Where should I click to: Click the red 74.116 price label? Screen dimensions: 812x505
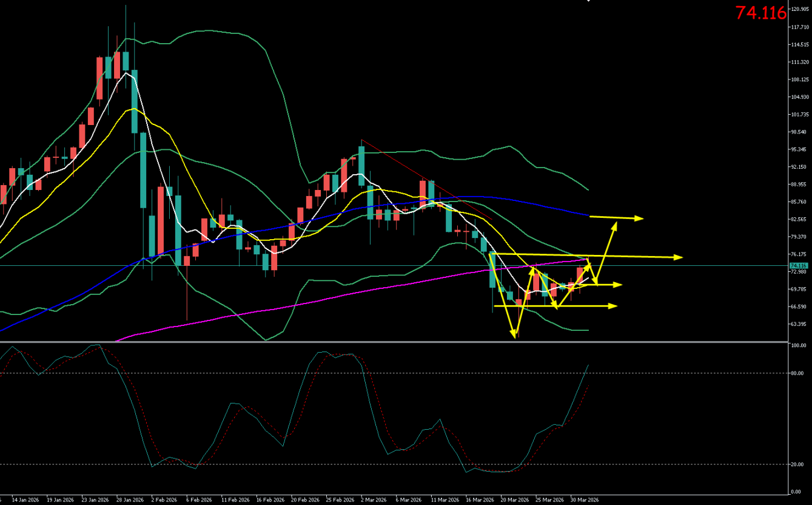(x=760, y=13)
